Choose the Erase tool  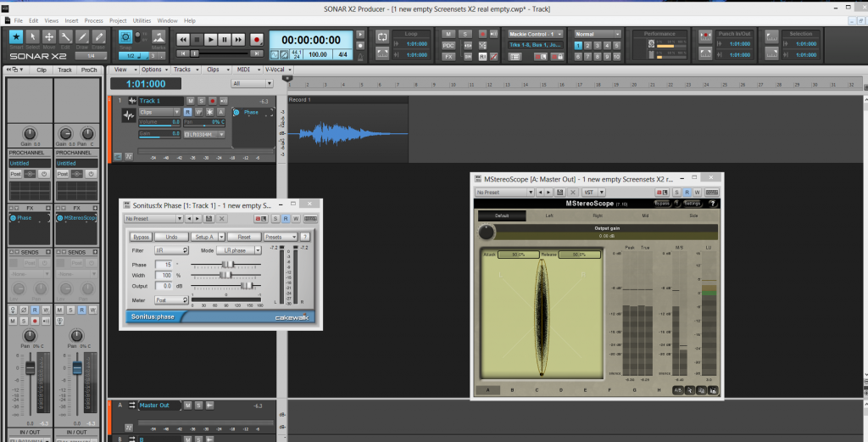[99, 37]
